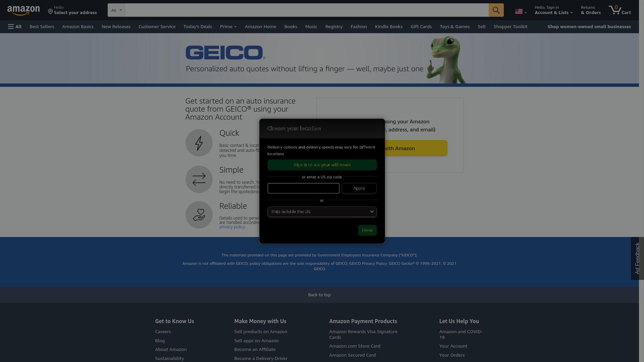
Task: Click Sell products on Amazon link
Action: point(261,332)
